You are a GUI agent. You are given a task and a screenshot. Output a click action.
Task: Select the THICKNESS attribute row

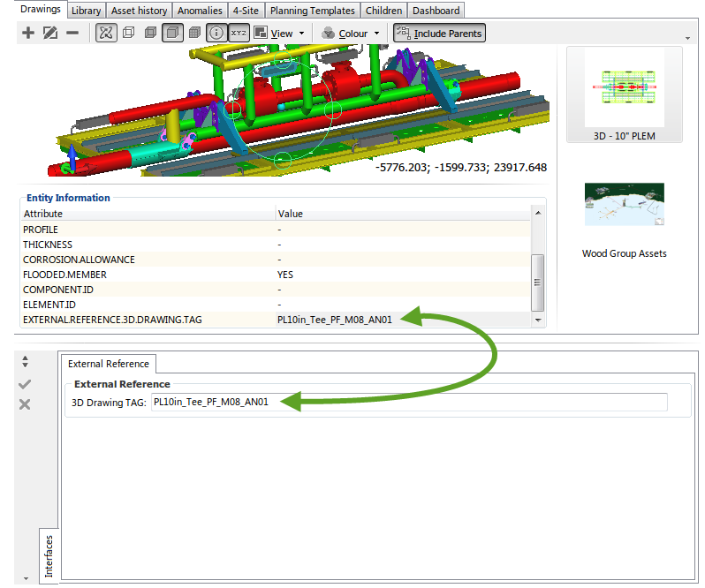pos(276,245)
